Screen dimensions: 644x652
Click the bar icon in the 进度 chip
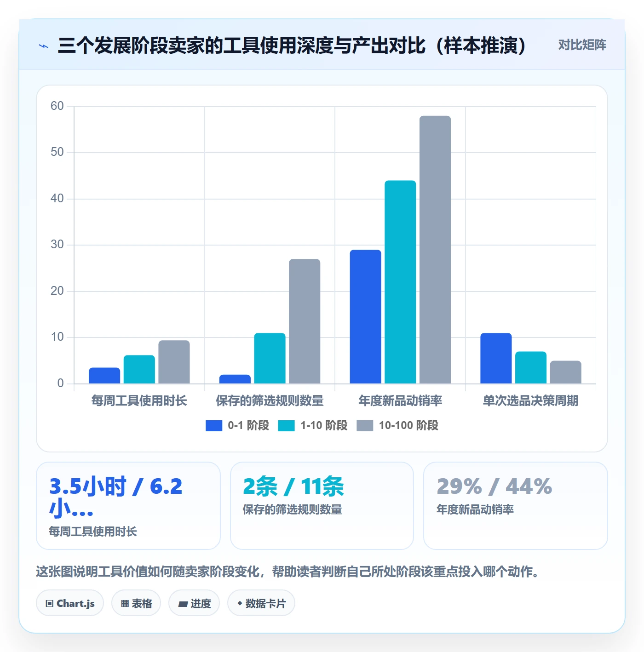[183, 604]
